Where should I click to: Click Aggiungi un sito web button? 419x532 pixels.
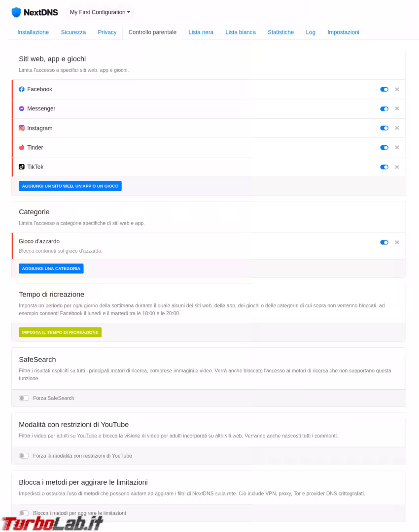pyautogui.click(x=70, y=186)
